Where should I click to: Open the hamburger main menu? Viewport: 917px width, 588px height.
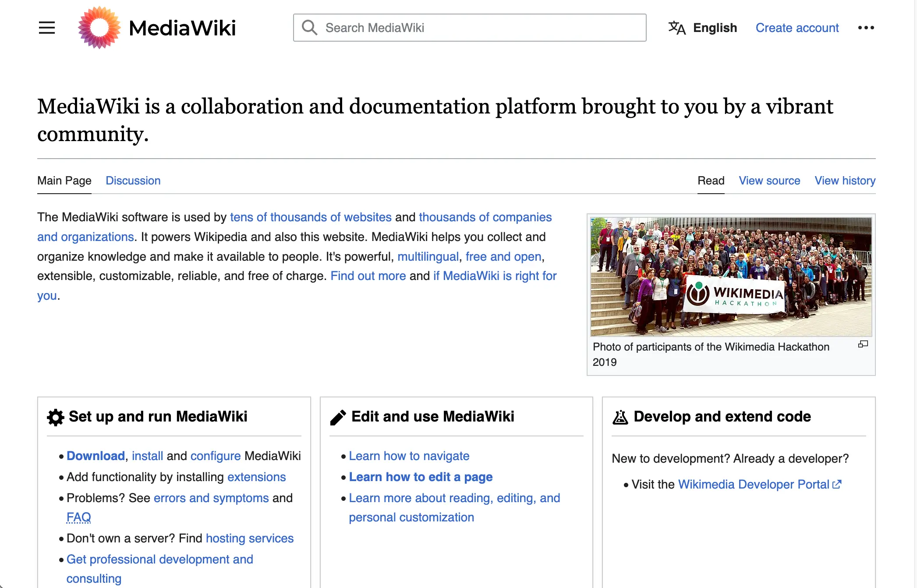coord(47,28)
